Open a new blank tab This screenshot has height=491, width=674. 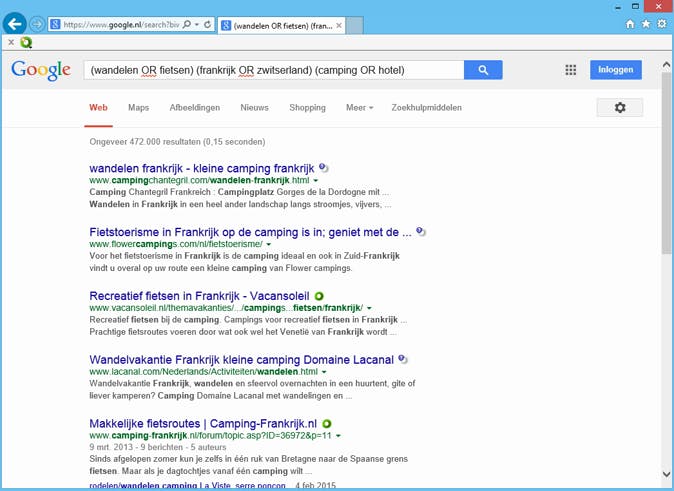click(x=355, y=26)
